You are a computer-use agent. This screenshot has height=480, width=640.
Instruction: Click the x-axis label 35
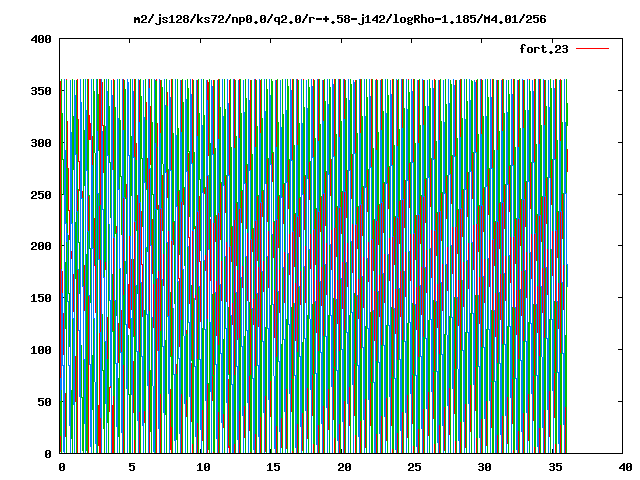(556, 467)
